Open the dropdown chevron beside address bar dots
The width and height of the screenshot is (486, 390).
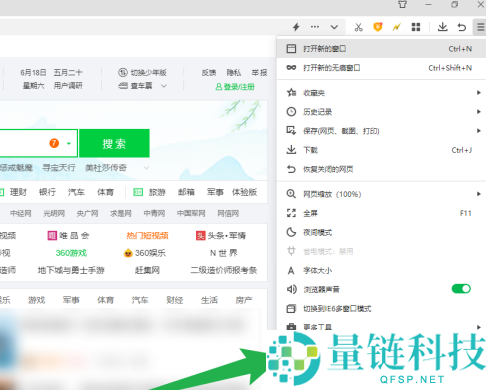pos(334,27)
